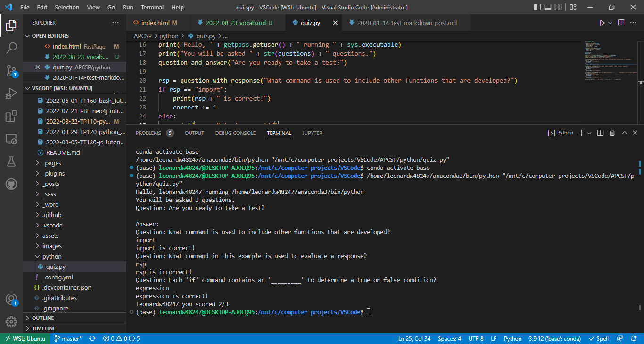Click Ln 25, Col 34 position indicator
The width and height of the screenshot is (644, 344).
click(x=414, y=338)
